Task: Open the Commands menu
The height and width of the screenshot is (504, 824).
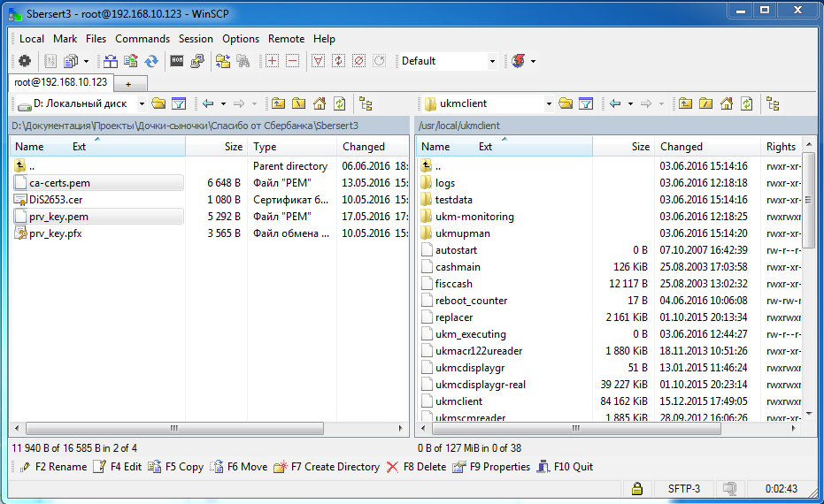Action: [x=142, y=39]
